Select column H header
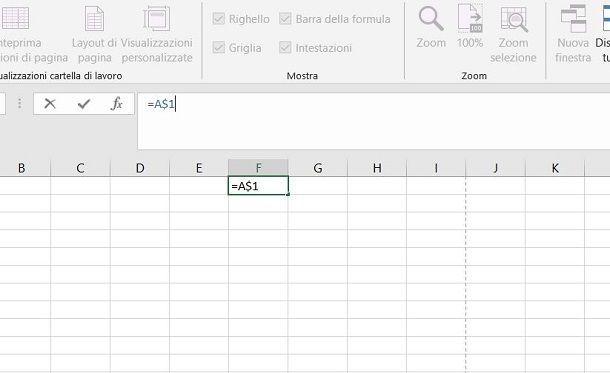The width and height of the screenshot is (610, 373). [x=377, y=168]
